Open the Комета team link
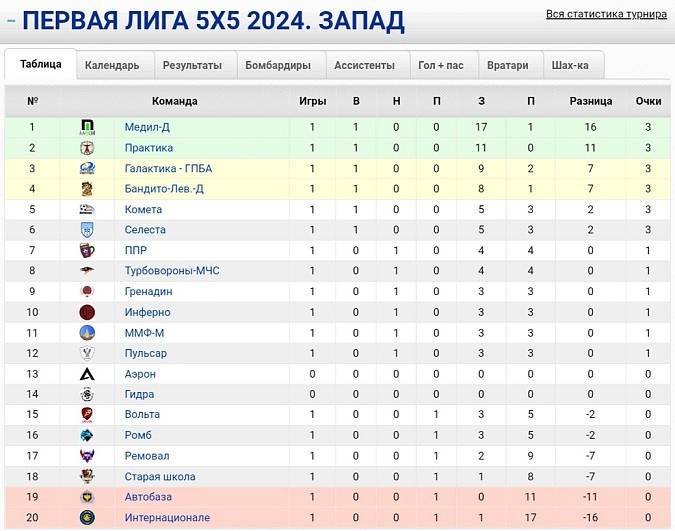 (143, 210)
